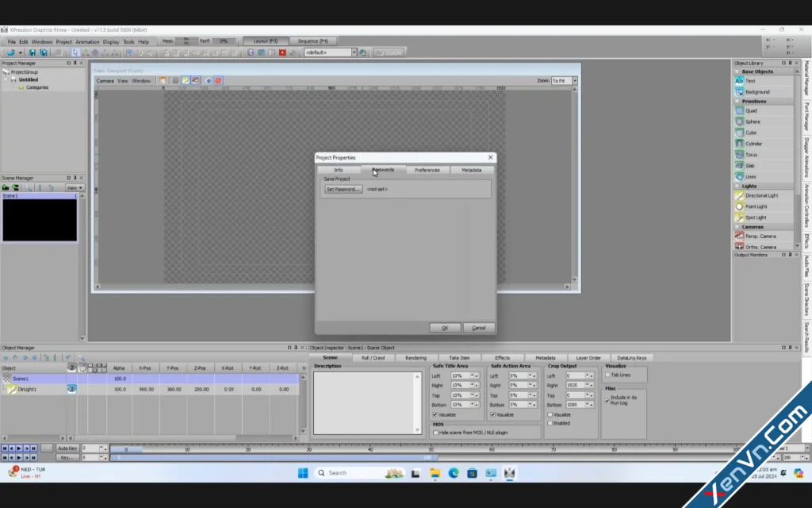The width and height of the screenshot is (812, 508).
Task: Open File Explorer from the taskbar
Action: pos(435,473)
